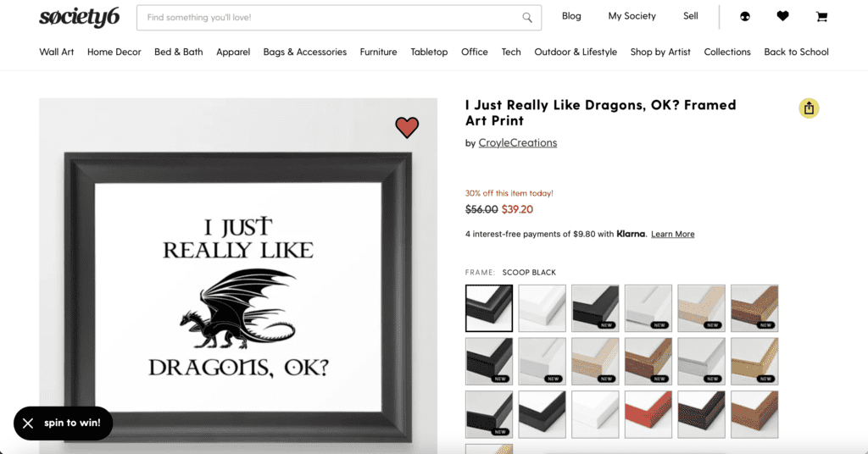Select the red frame swatch
The height and width of the screenshot is (454, 868).
(x=648, y=414)
